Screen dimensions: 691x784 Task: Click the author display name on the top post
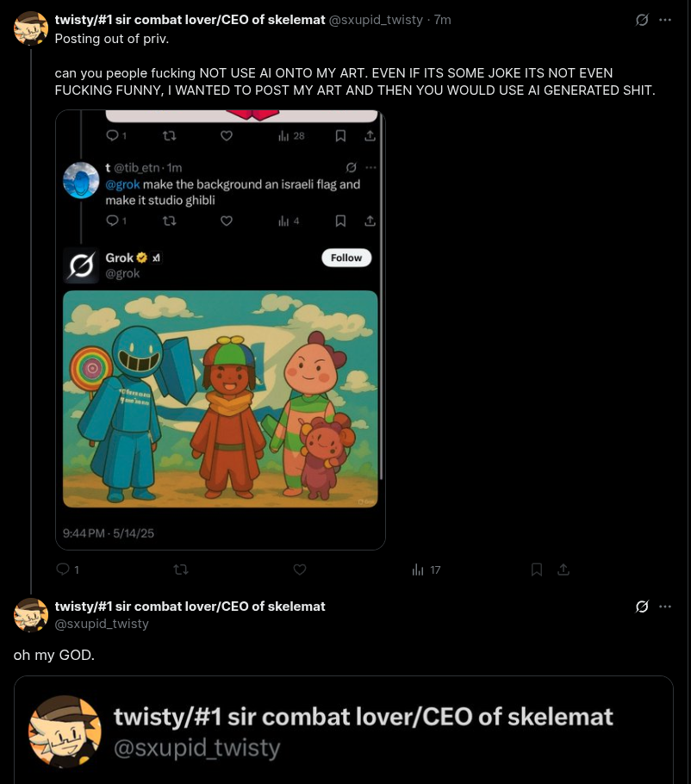190,20
